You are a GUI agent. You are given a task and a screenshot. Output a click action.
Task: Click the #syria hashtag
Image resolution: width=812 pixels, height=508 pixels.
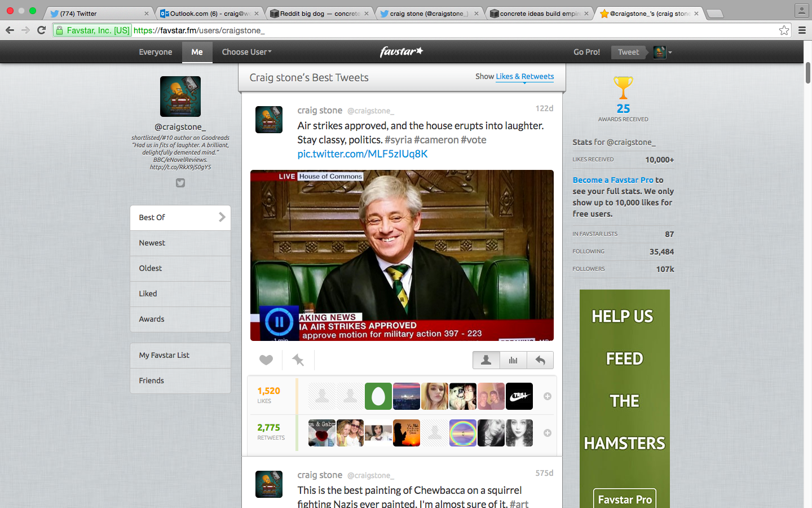pos(398,139)
